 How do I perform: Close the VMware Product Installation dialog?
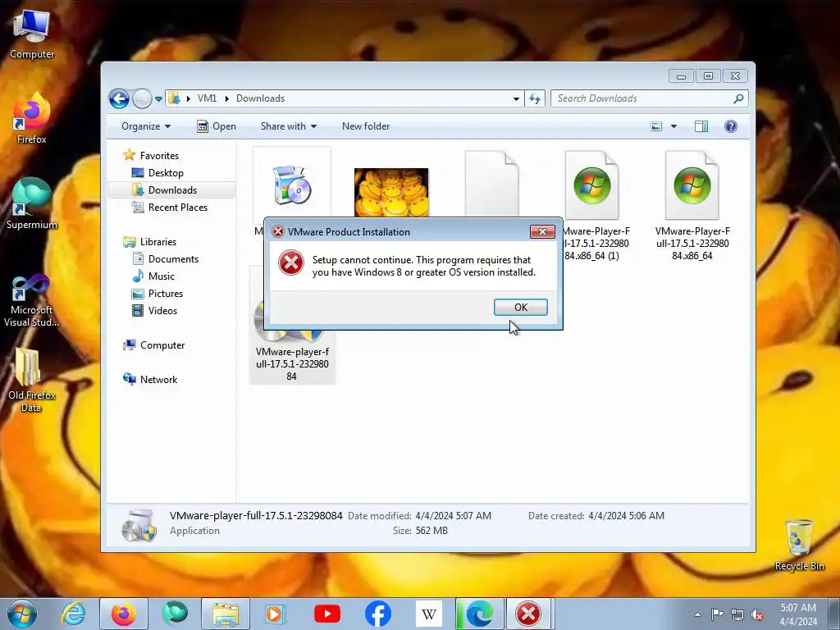(542, 231)
